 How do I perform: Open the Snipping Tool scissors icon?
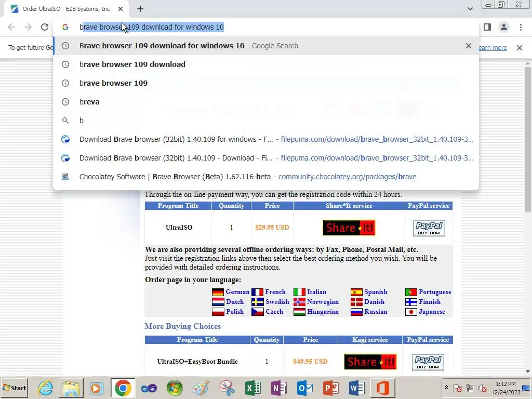click(x=227, y=388)
